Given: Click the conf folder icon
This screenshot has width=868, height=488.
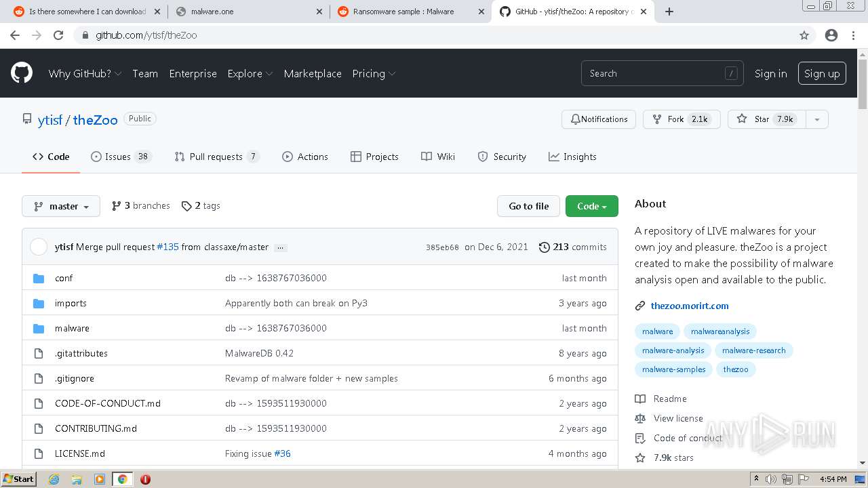Looking at the screenshot, I should coord(39,278).
